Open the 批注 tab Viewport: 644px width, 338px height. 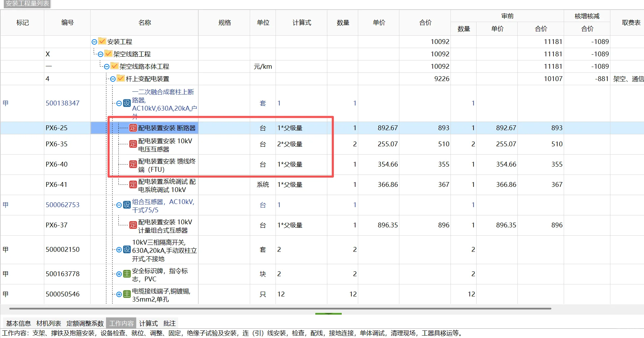[169, 323]
